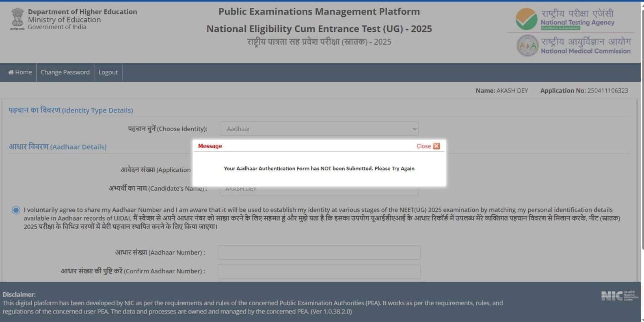
Task: Click the Department of Higher Education header text
Action: [x=82, y=12]
